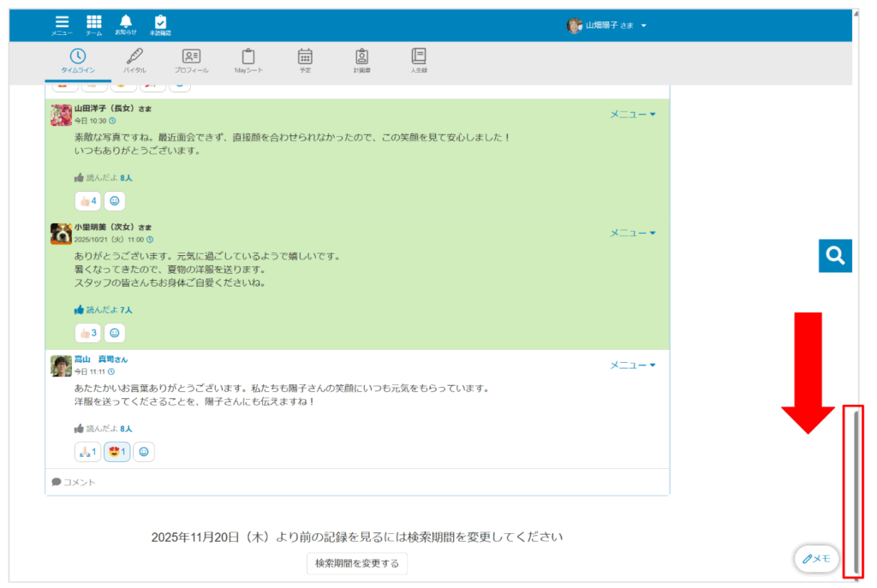Screen dimensions: 877x588
Task: Open the お知らせ notification bell
Action: tap(127, 23)
